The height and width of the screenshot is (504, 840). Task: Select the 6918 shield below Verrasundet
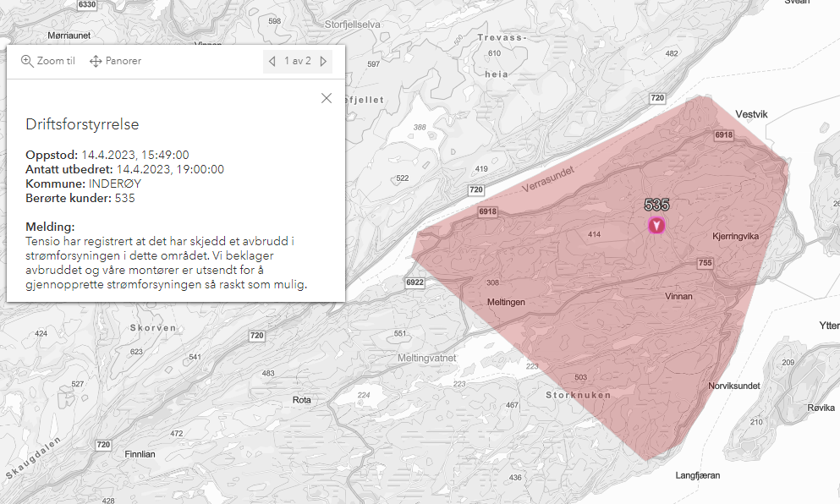click(487, 211)
